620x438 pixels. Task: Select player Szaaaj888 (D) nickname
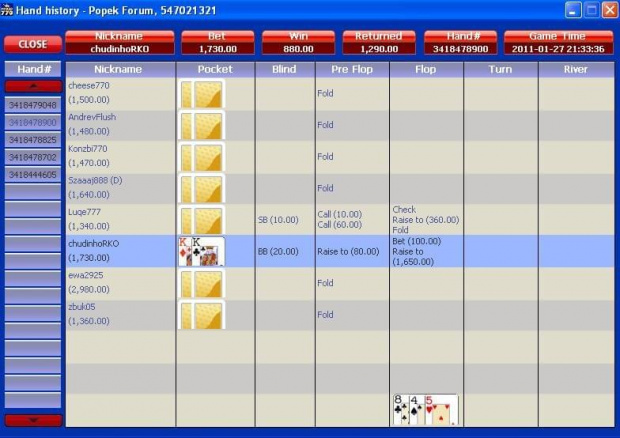coord(95,180)
